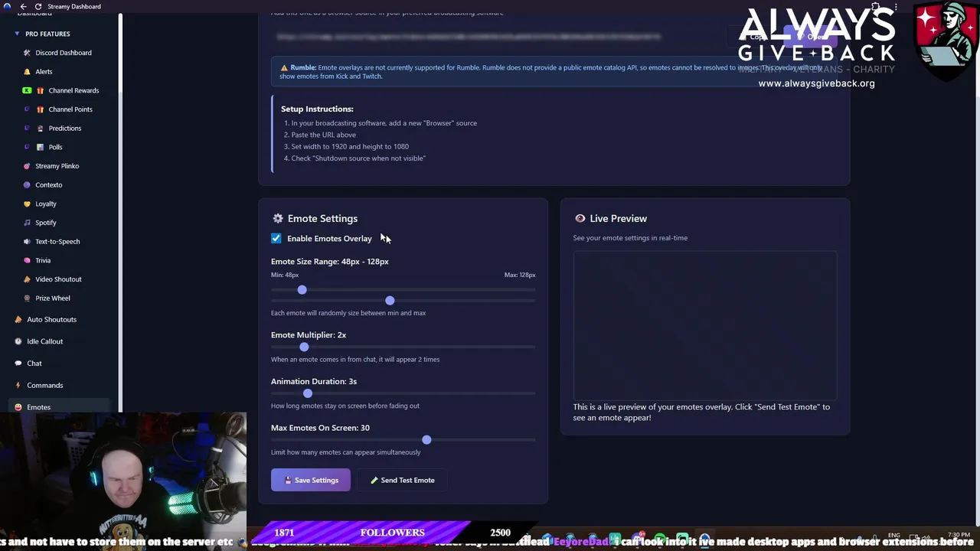Click the Chat speech bubble icon
This screenshot has width=980, height=551.
18,364
